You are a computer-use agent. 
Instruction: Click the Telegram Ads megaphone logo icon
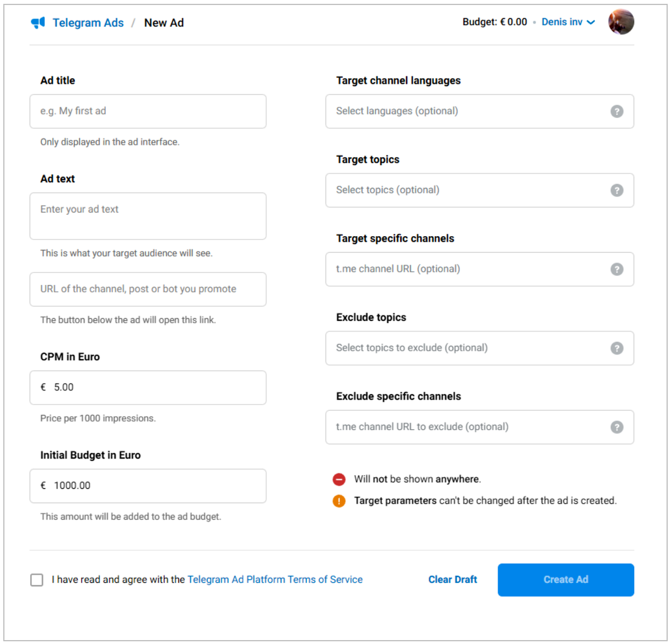pyautogui.click(x=38, y=22)
